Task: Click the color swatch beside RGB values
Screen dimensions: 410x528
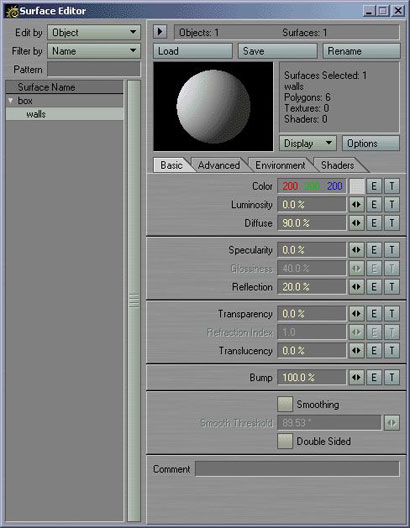Action: click(357, 186)
